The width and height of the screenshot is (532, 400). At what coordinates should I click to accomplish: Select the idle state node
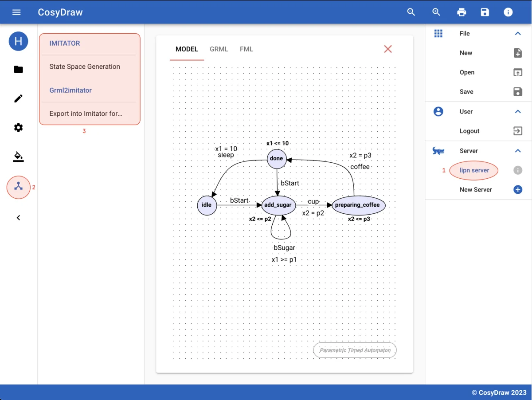pyautogui.click(x=207, y=205)
